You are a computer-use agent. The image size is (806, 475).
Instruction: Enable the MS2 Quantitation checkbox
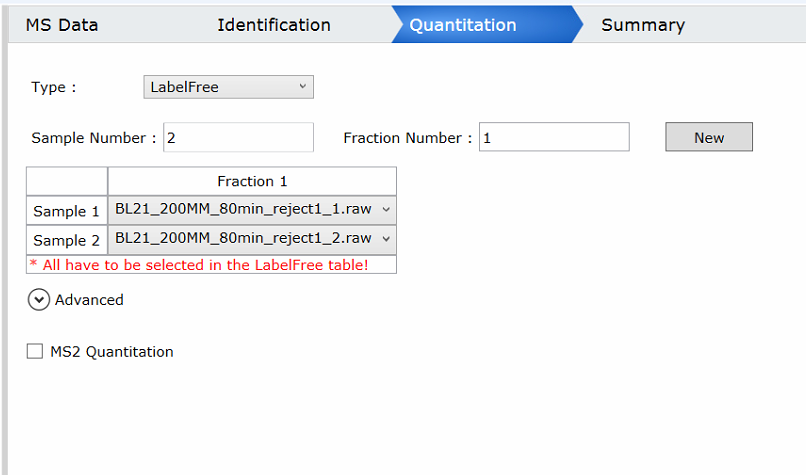point(35,352)
